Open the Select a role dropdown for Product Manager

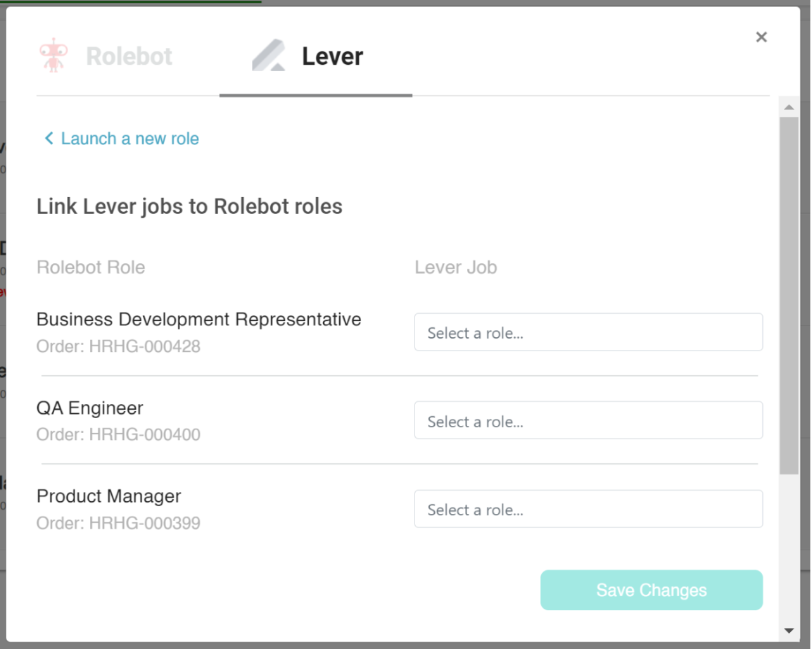588,508
